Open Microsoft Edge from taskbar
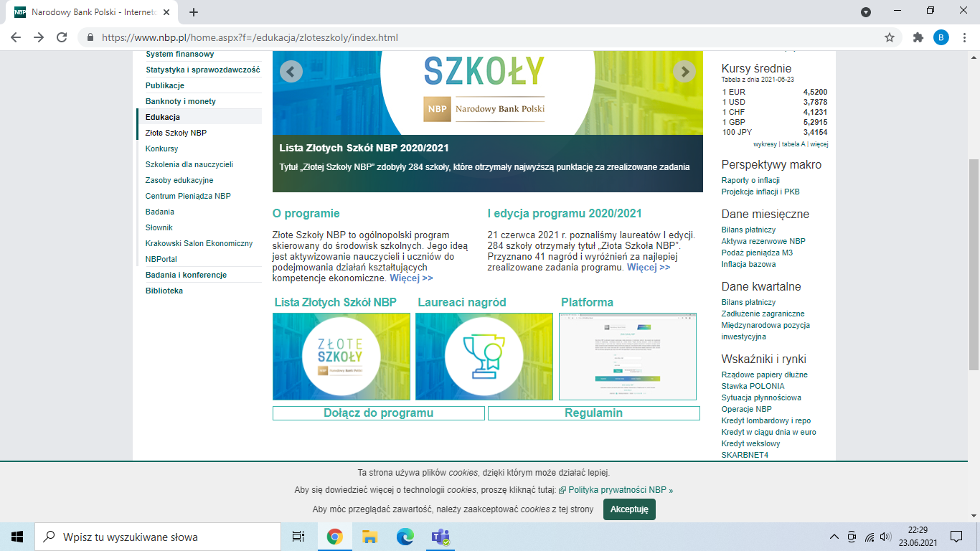The image size is (980, 551). [405, 537]
